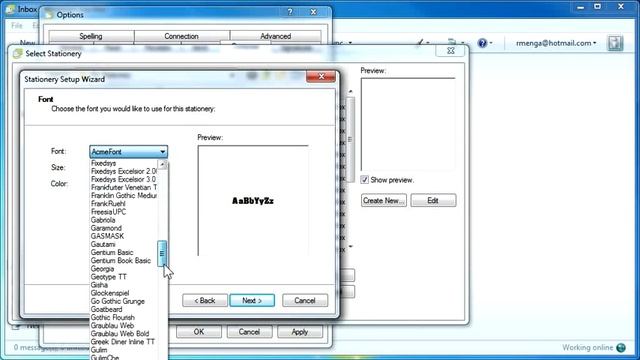Click the Back button in the wizard
Image resolution: width=640 pixels, height=360 pixels.
pyautogui.click(x=204, y=300)
